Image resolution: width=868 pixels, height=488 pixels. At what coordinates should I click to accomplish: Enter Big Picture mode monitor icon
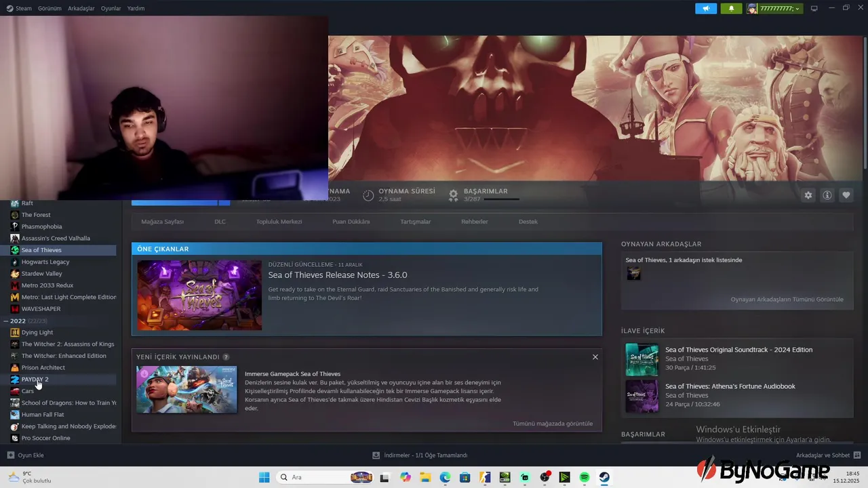click(814, 9)
